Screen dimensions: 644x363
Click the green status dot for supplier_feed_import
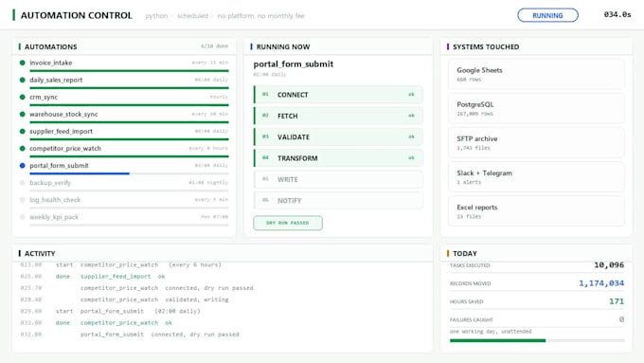(x=22, y=131)
